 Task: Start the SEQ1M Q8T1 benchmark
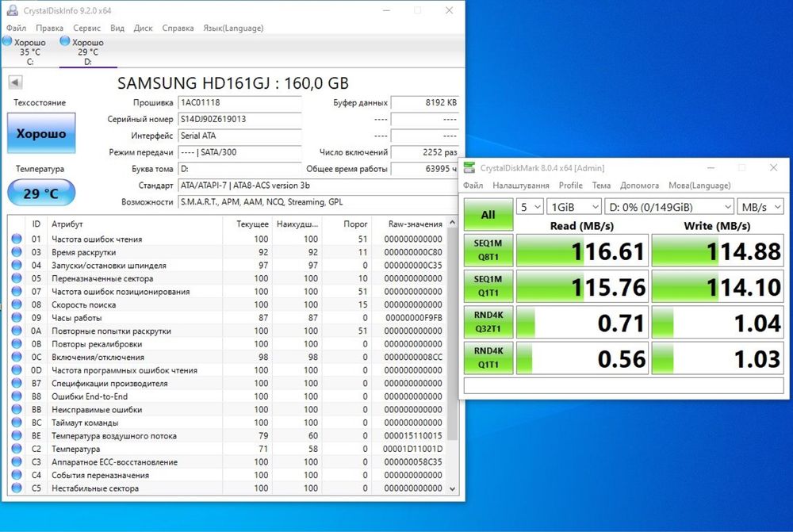click(x=488, y=250)
